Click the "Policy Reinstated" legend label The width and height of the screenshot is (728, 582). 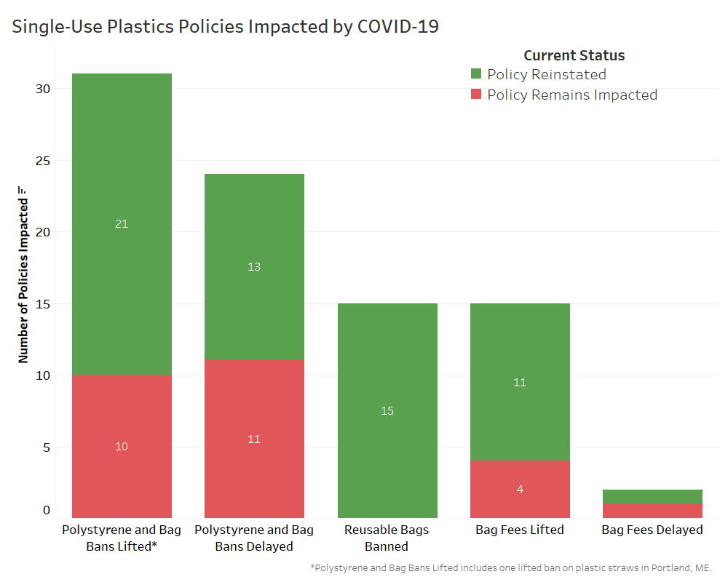pyautogui.click(x=546, y=74)
